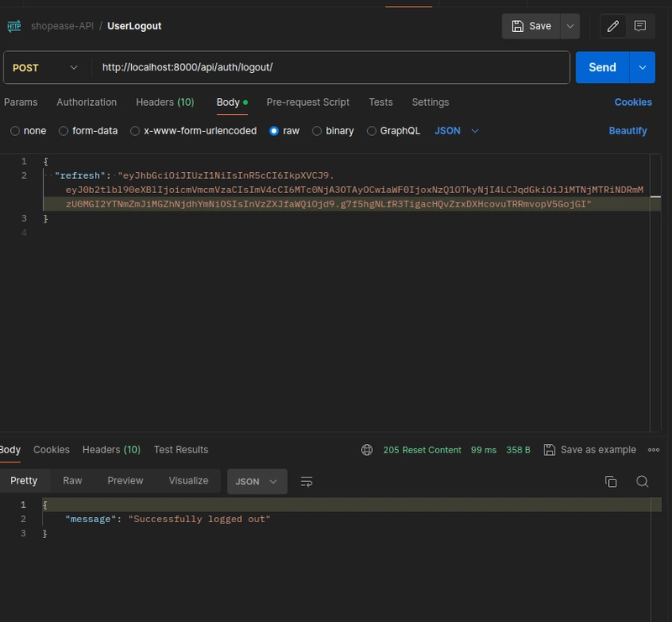This screenshot has width=672, height=622.
Task: Switch to the Params tab
Action: (20, 102)
